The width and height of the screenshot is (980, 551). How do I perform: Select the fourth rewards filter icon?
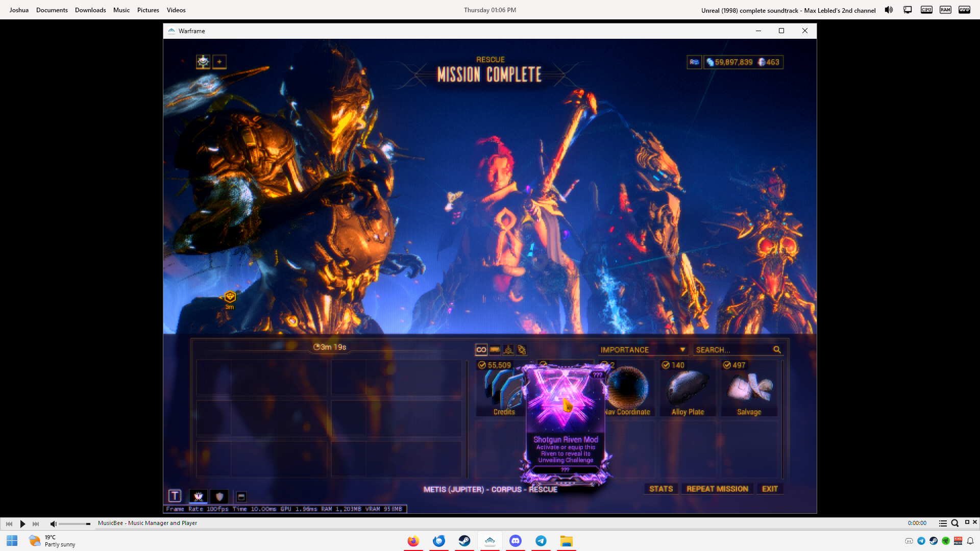tap(522, 349)
